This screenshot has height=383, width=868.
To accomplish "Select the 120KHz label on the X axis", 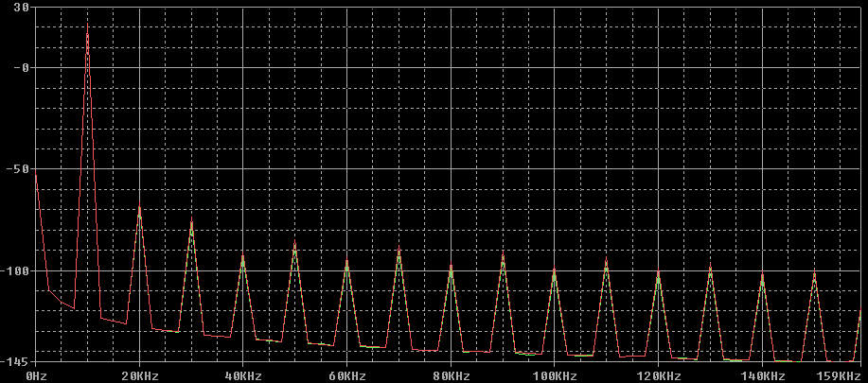I will [x=658, y=376].
